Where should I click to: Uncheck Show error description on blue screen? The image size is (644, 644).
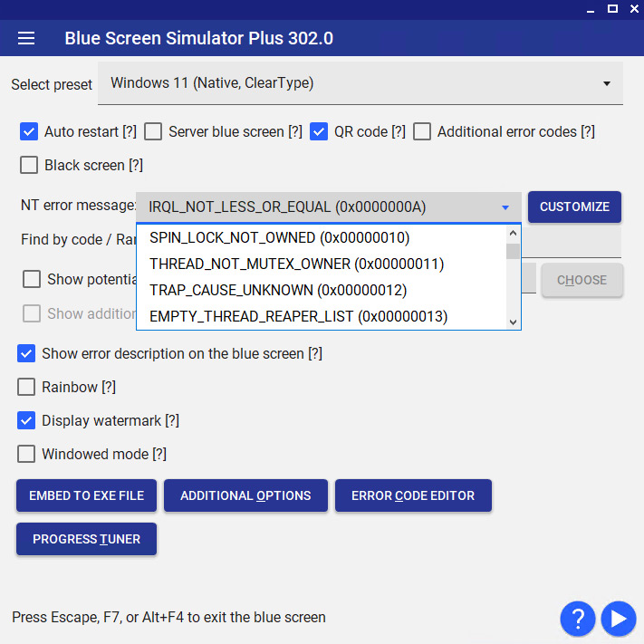[26, 353]
